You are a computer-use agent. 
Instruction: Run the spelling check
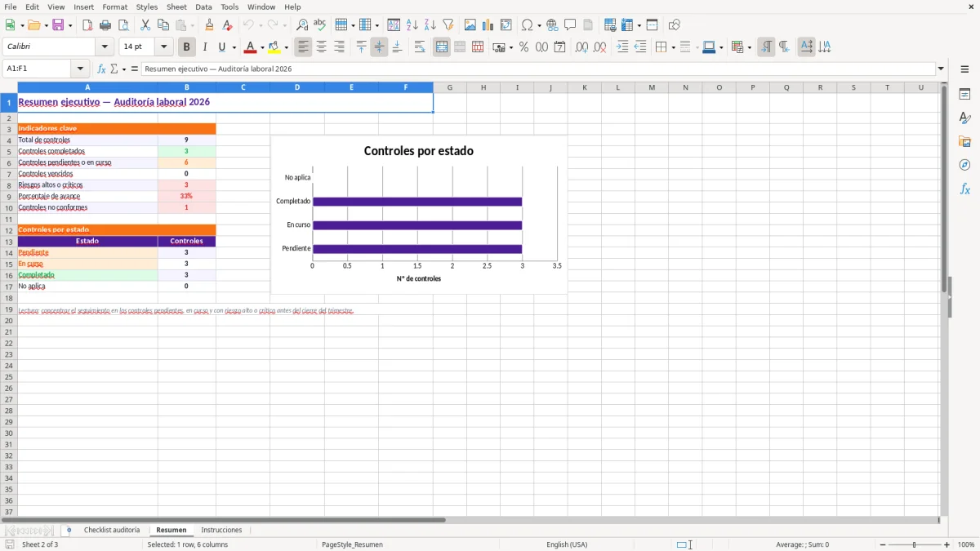coord(320,25)
